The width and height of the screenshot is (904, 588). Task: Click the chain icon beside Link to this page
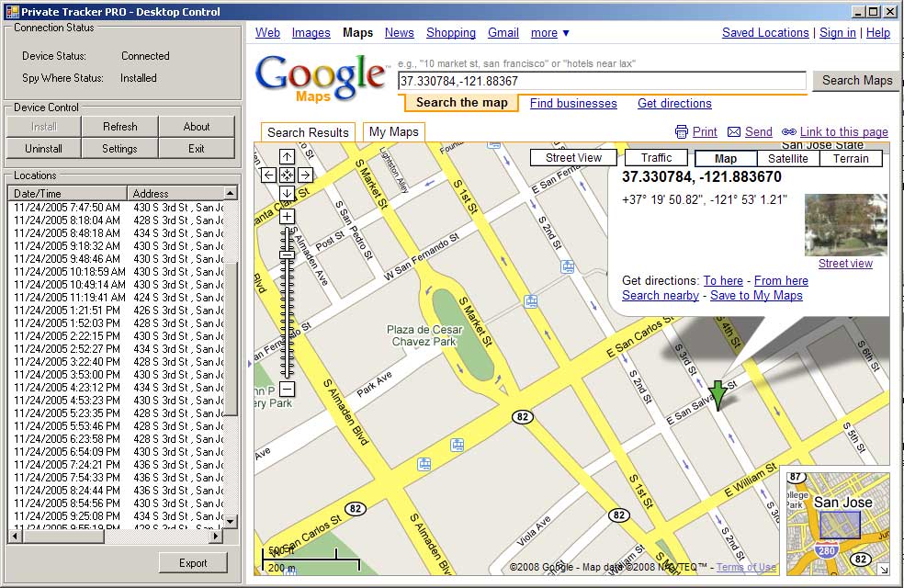[x=788, y=132]
